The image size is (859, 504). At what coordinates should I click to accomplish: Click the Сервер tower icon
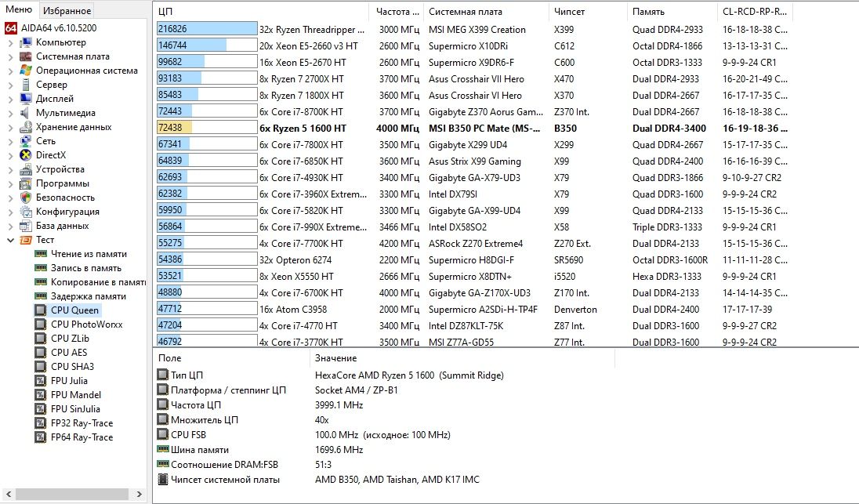pyautogui.click(x=26, y=85)
